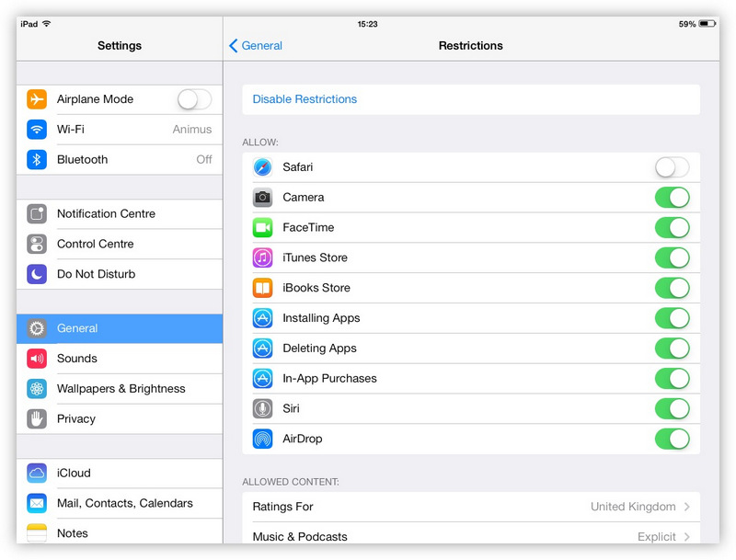Image resolution: width=736 pixels, height=560 pixels.
Task: Tap the FaceTime icon
Action: tap(262, 227)
